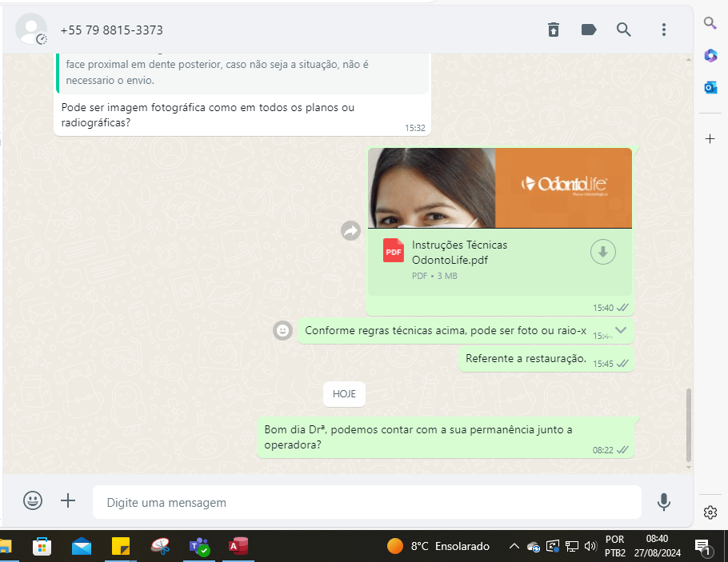The height and width of the screenshot is (562, 728).
Task: Open quoted reply about face proximal
Action: 242,74
